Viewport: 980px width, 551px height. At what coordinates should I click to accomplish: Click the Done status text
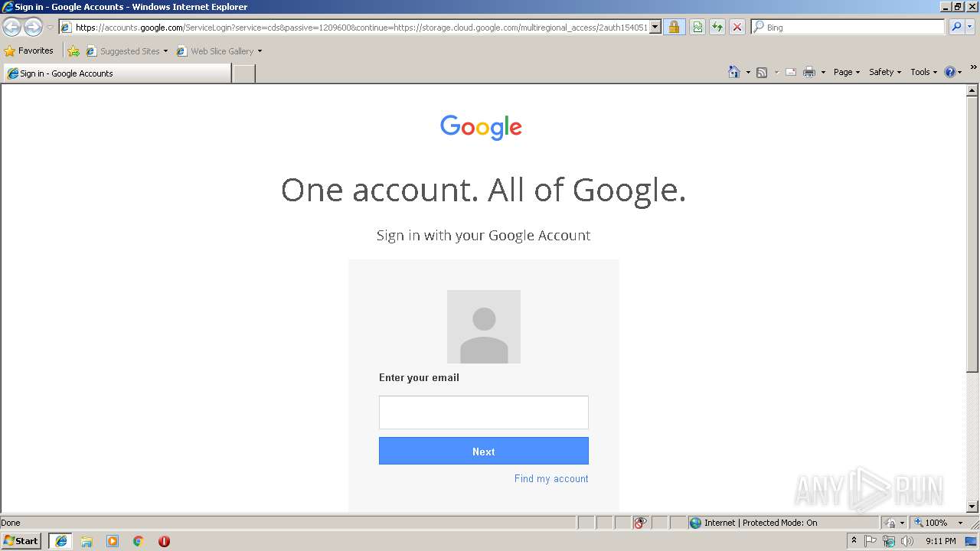click(11, 523)
